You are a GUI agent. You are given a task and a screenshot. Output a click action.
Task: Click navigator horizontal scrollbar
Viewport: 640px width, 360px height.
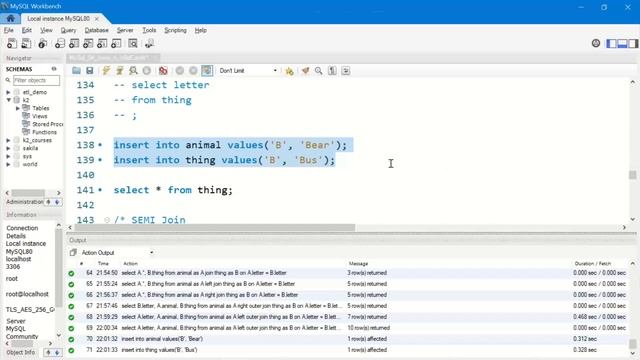[28, 193]
